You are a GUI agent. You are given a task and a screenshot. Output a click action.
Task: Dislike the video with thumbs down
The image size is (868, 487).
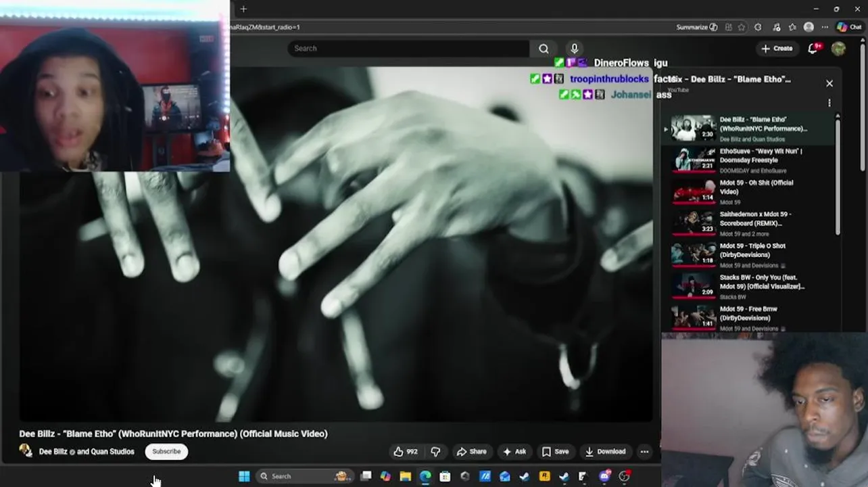[x=436, y=452]
